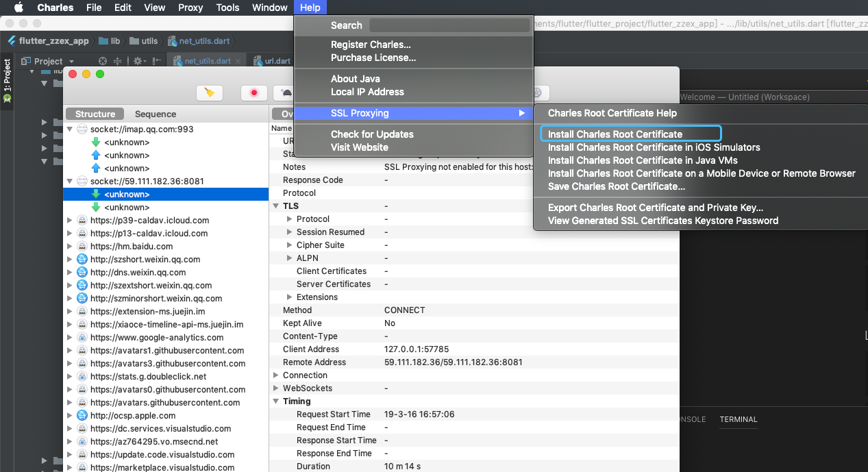This screenshot has width=868, height=472.
Task: Click the hide panel icon beside the gear
Action: (156, 61)
